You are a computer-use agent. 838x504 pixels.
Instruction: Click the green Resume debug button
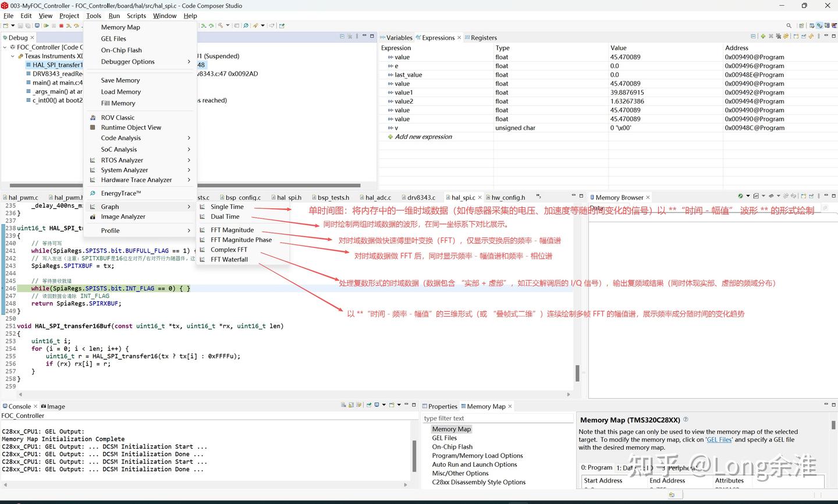click(47, 26)
